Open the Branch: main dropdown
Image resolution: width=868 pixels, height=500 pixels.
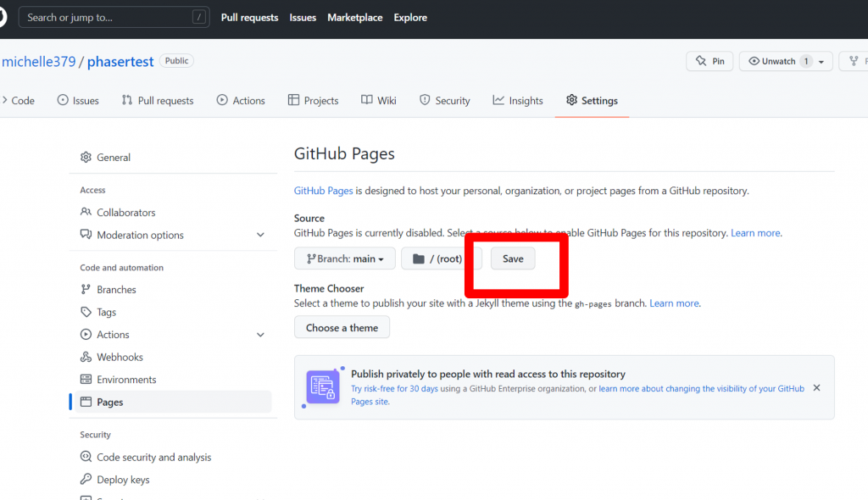click(345, 258)
